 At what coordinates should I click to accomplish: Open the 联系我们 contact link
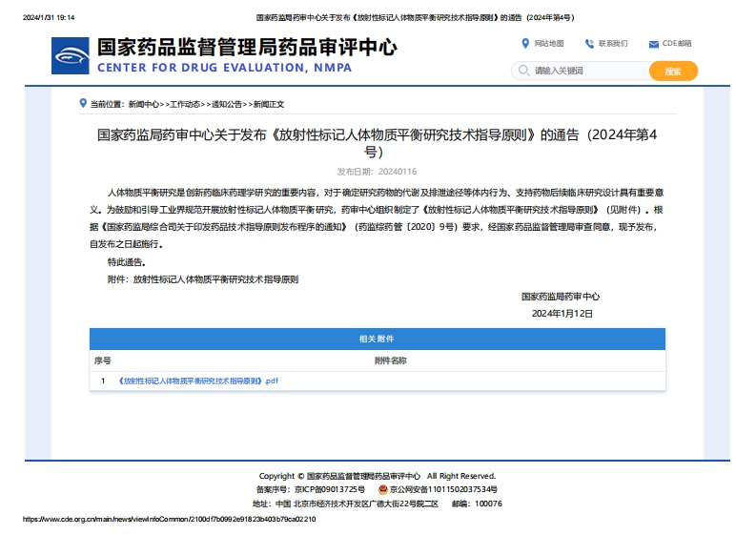pos(613,44)
